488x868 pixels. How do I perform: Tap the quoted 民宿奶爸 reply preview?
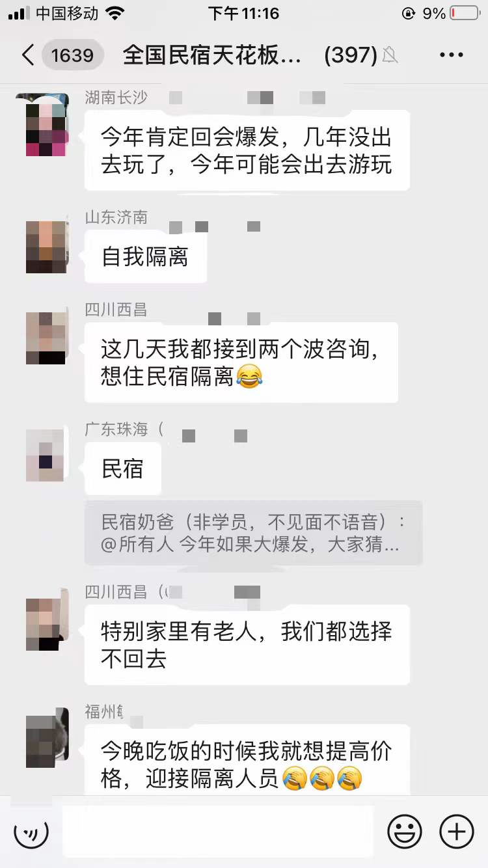(254, 533)
